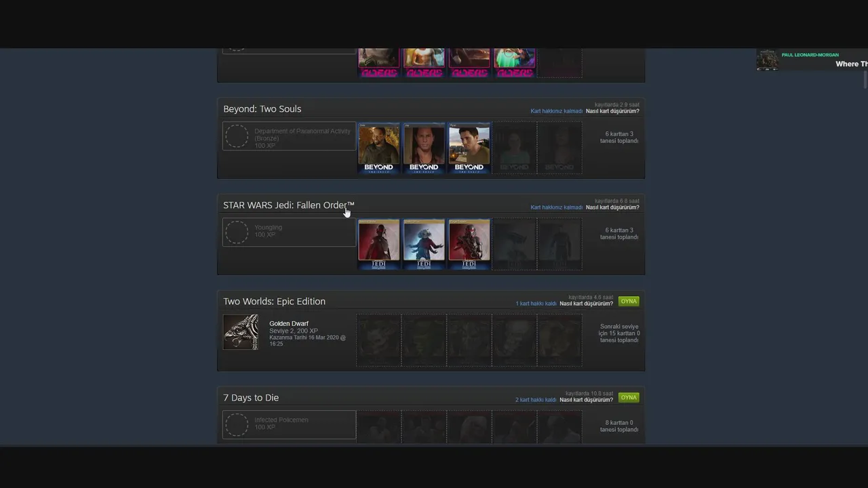This screenshot has height=488, width=868.
Task: Select third uncollected Two Worlds card slot
Action: pyautogui.click(x=469, y=340)
